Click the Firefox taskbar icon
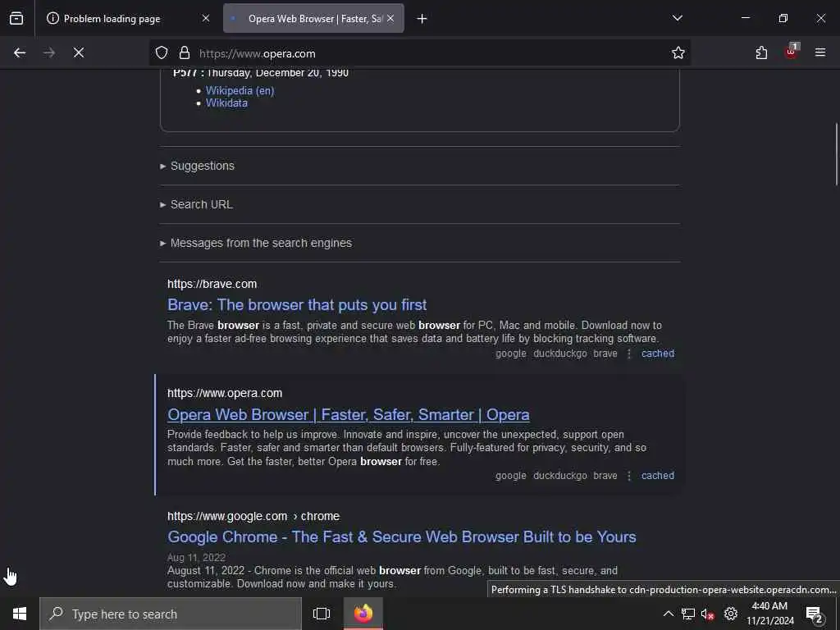The width and height of the screenshot is (840, 630). (x=363, y=614)
